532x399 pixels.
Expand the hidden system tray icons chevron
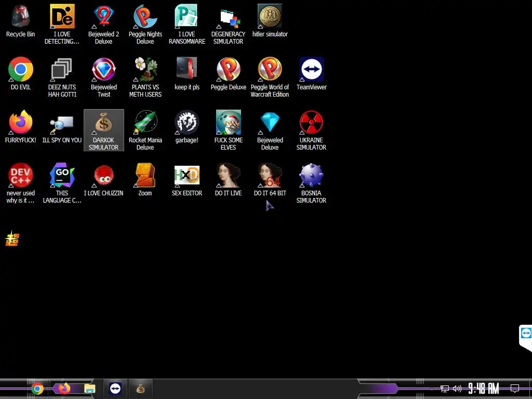pyautogui.click(x=432, y=389)
